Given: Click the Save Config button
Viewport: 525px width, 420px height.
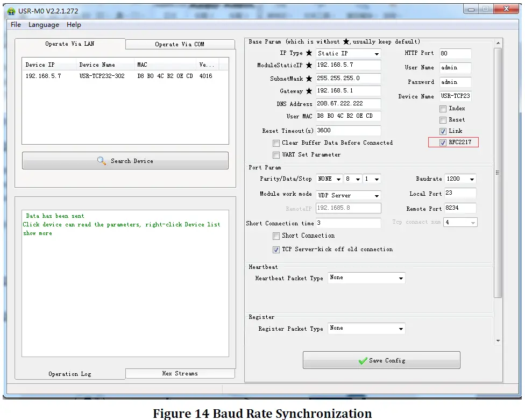Looking at the screenshot, I should pos(381,360).
